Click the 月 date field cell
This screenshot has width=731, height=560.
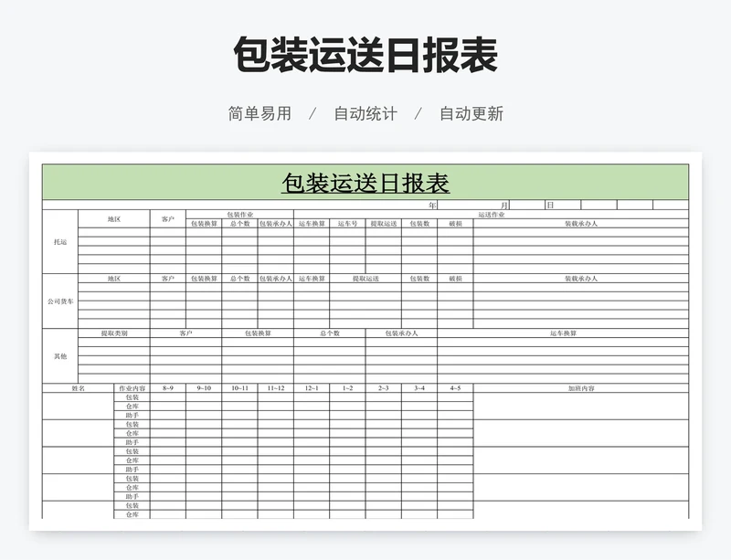(503, 206)
